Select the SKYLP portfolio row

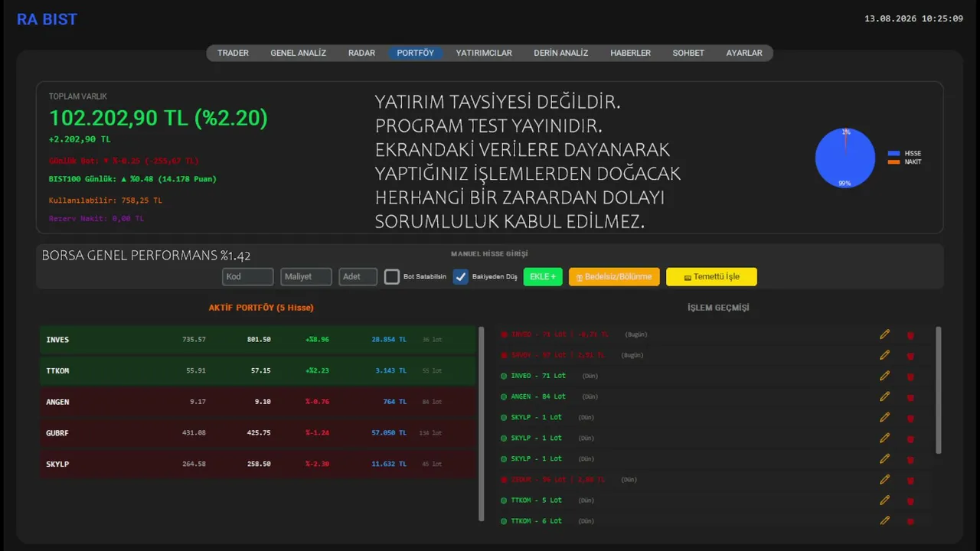(x=257, y=464)
